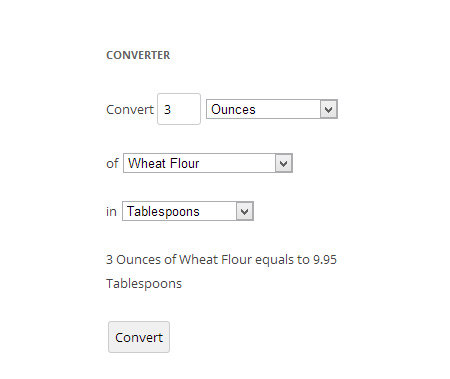Open the Tablespoons target unit dropdown
The width and height of the screenshot is (450, 379).
click(188, 211)
